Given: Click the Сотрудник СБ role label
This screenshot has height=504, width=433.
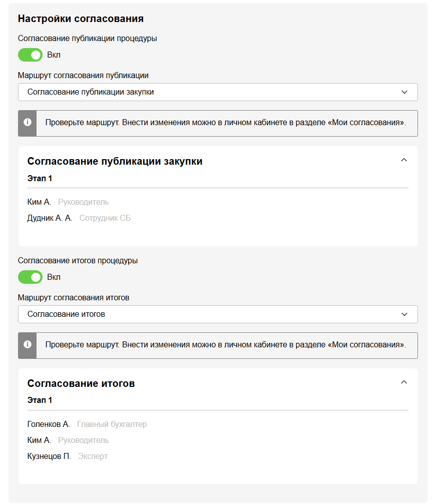Looking at the screenshot, I should click(105, 218).
